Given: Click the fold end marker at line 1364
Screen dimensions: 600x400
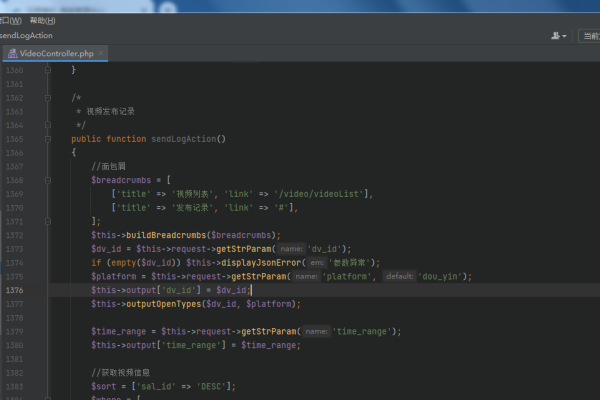Looking at the screenshot, I should [49, 125].
